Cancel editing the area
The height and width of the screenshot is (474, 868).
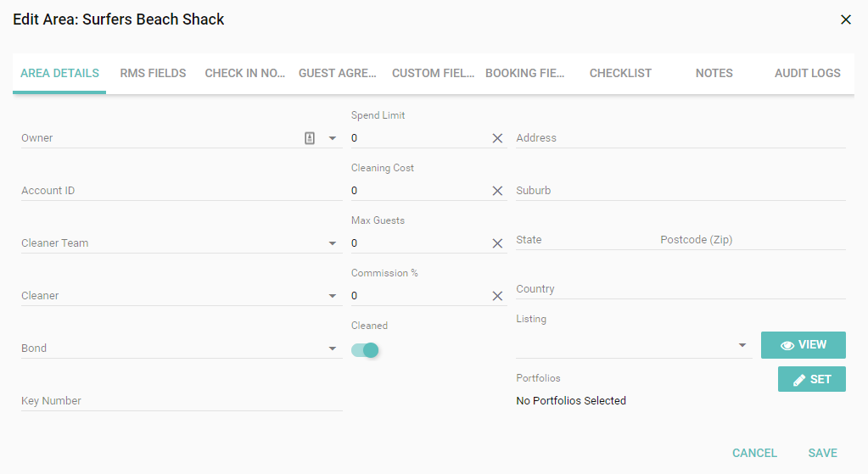(754, 453)
